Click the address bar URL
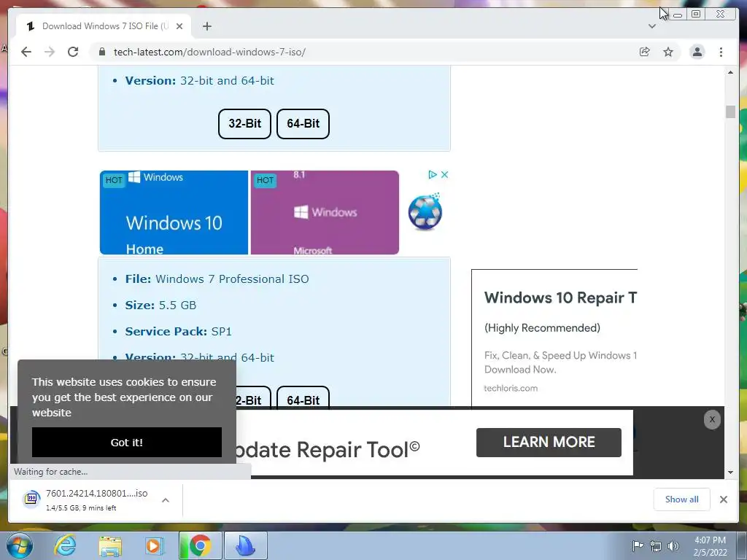The image size is (747, 560). (x=209, y=52)
